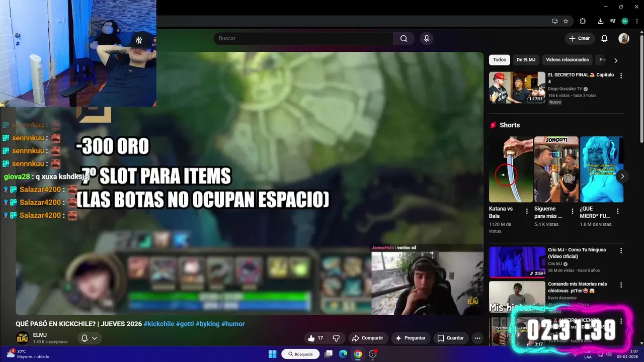
Task: Open the YouTube account avatar menu
Action: click(624, 39)
